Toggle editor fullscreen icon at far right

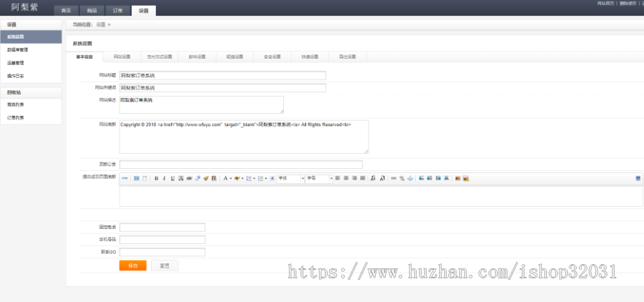click(x=638, y=178)
